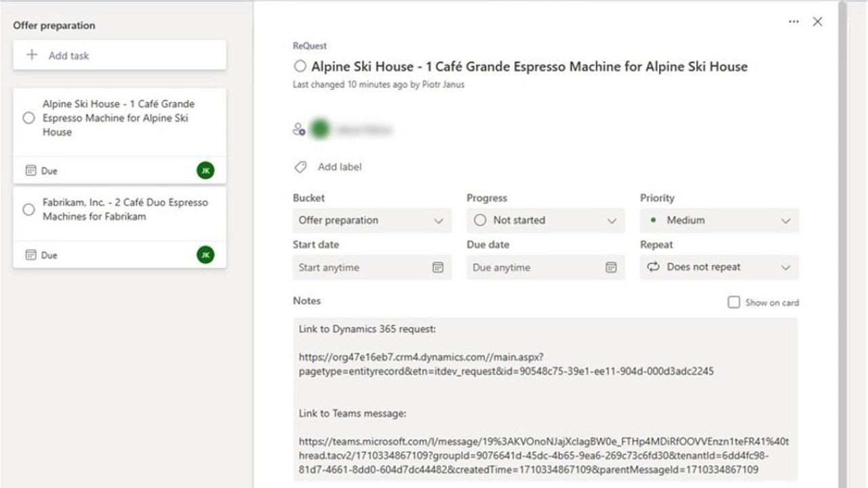The width and height of the screenshot is (868, 488).
Task: Enable the Show on card checkbox
Action: pyautogui.click(x=734, y=302)
